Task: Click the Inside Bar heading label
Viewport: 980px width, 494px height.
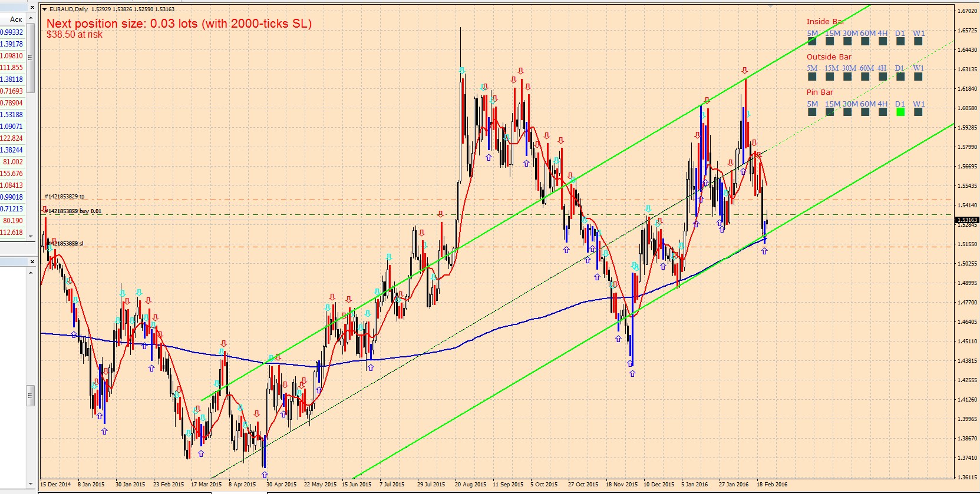Action: [x=825, y=22]
